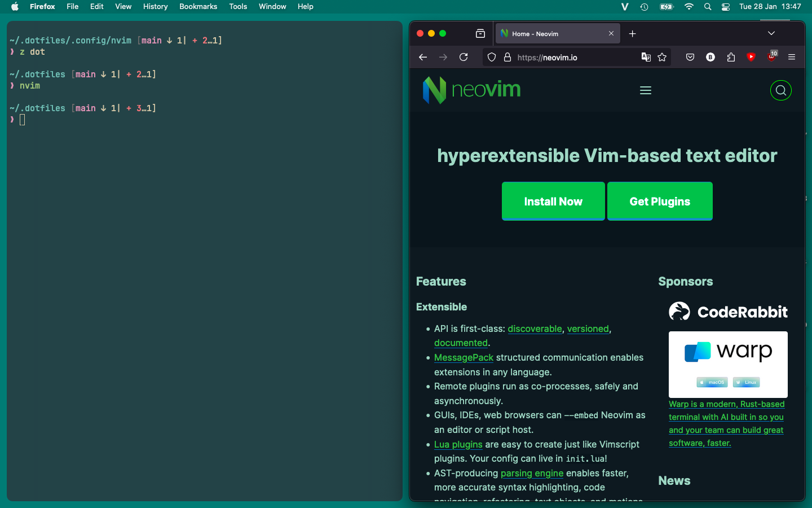
Task: Follow the documented link
Action: click(x=461, y=343)
